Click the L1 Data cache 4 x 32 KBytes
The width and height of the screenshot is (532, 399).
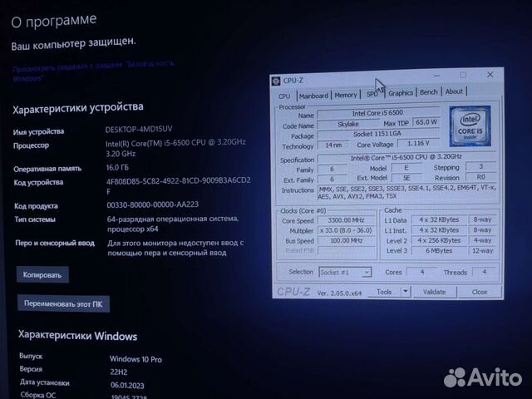(x=439, y=219)
